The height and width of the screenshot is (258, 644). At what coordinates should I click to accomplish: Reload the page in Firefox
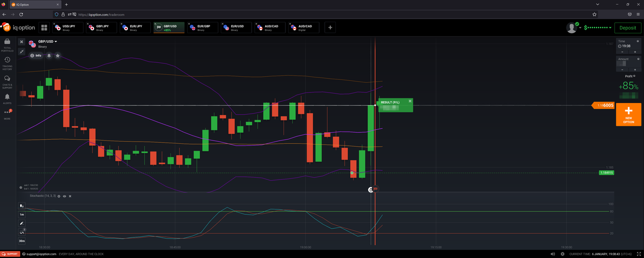pyautogui.click(x=21, y=15)
